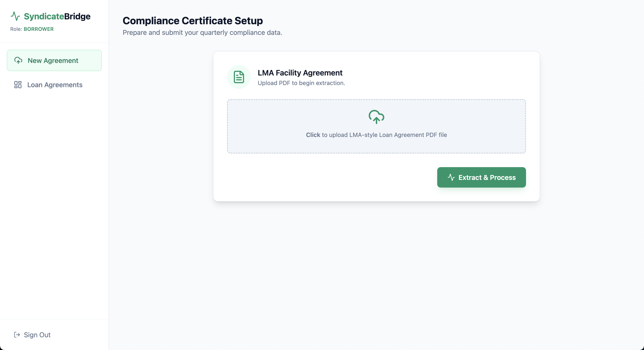The image size is (644, 350).
Task: Click the SyndicateBridge pulse logo icon
Action: pyautogui.click(x=15, y=16)
